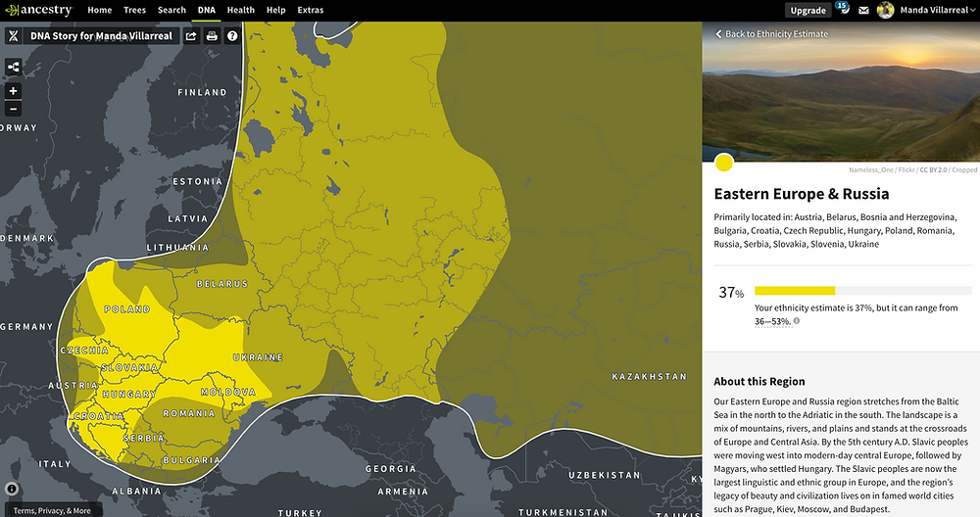Viewport: 980px width, 517px height.
Task: Click the KAZAKHSTAN map label
Action: (x=650, y=377)
